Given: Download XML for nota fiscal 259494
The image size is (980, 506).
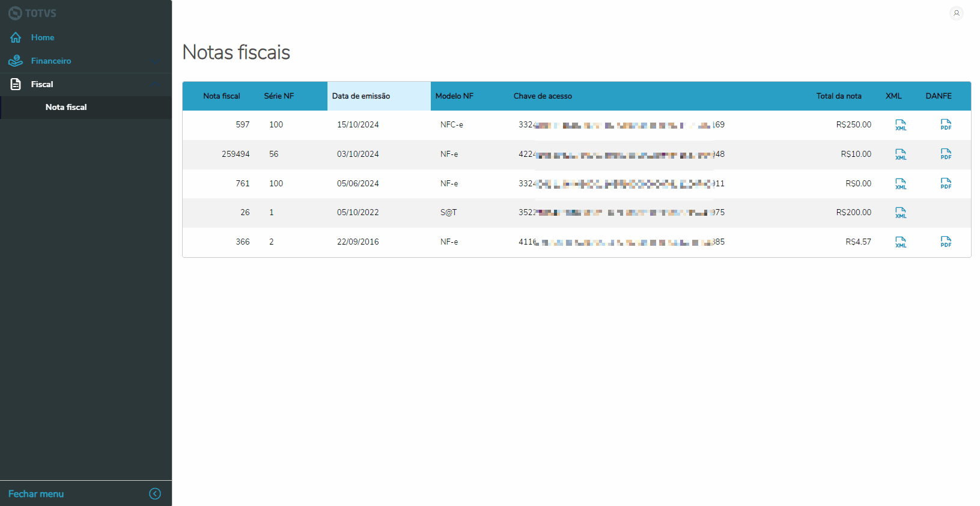Looking at the screenshot, I should click(x=901, y=154).
